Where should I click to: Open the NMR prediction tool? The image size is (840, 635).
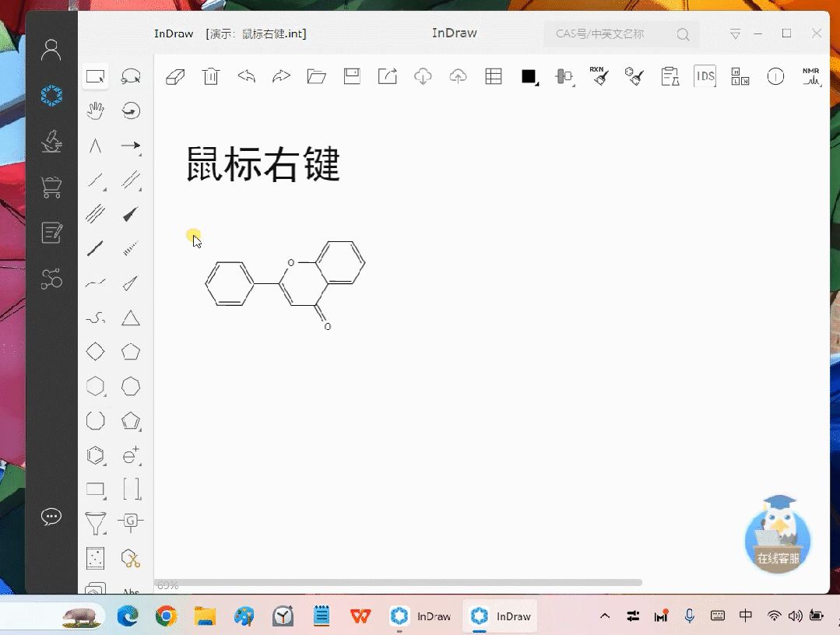click(811, 76)
